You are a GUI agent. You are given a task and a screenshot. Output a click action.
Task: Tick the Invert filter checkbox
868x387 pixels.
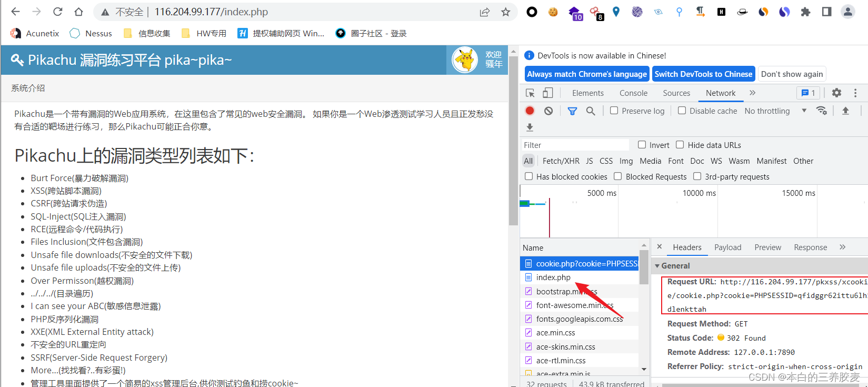(x=642, y=145)
